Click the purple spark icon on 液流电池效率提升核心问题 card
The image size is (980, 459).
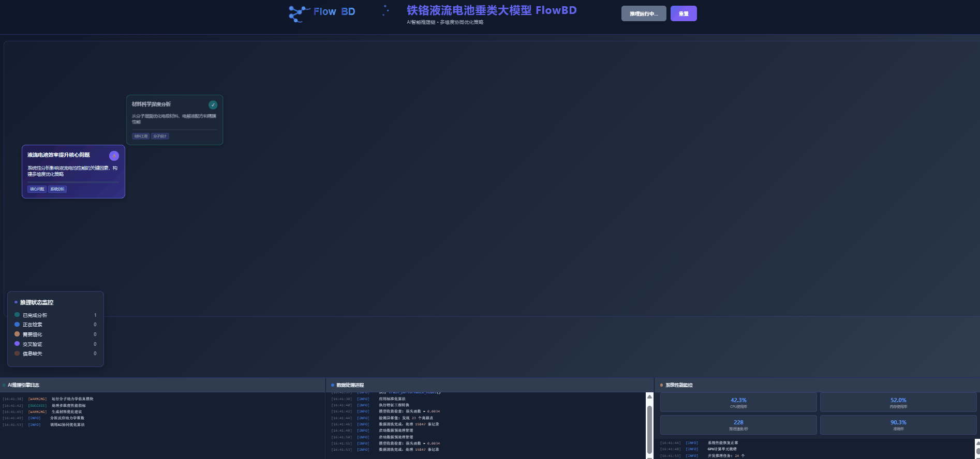114,156
